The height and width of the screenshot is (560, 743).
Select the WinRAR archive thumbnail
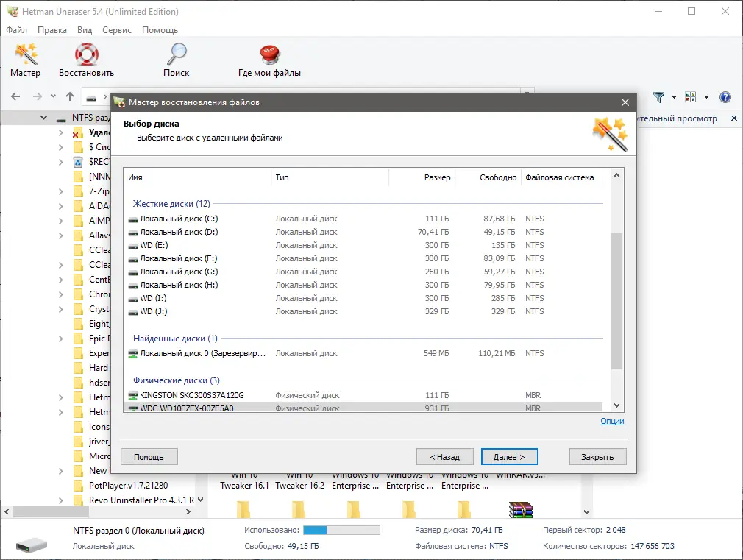521,510
